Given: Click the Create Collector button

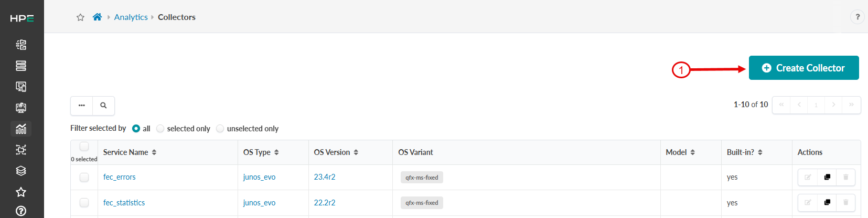Looking at the screenshot, I should click(x=803, y=68).
